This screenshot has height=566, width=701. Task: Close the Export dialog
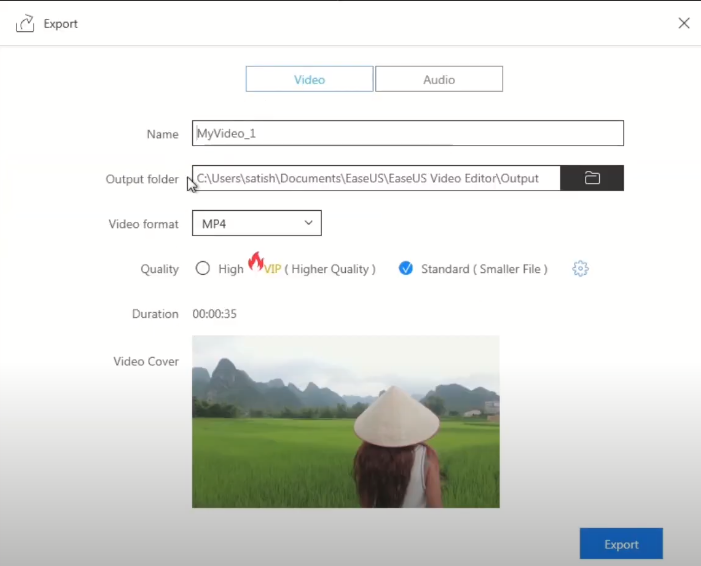tap(684, 23)
